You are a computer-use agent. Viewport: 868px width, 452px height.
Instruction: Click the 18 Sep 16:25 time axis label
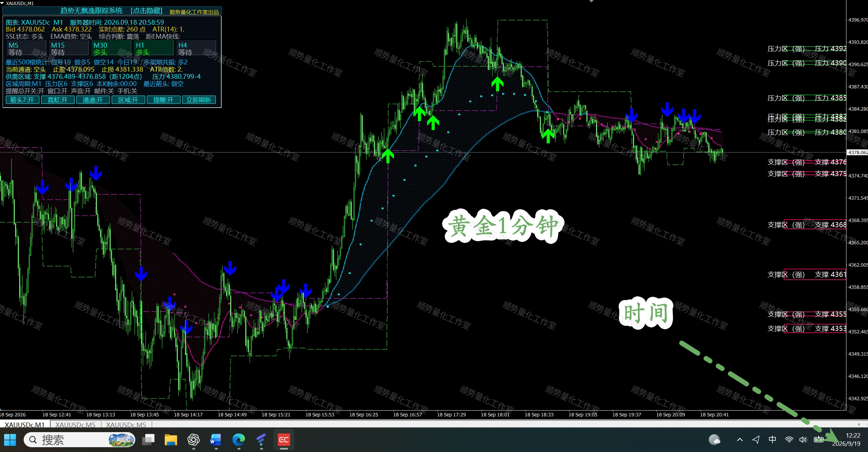click(364, 415)
